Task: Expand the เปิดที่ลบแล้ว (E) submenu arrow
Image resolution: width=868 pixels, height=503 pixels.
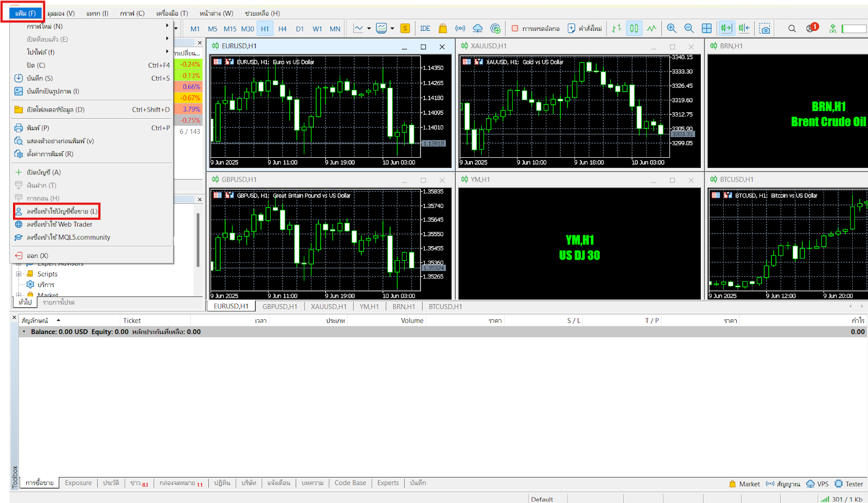Action: coord(167,38)
